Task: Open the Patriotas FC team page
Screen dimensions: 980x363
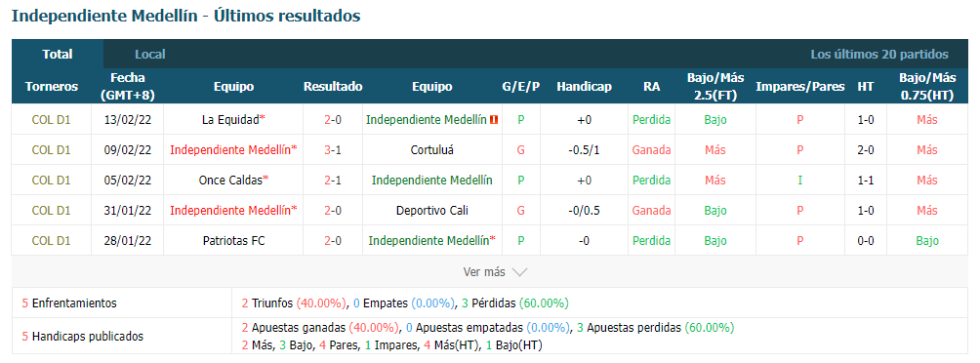Action: tap(233, 241)
